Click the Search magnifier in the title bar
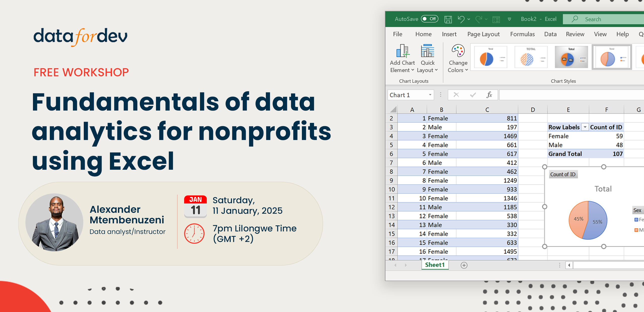Screen dimensions: 644x312 click(x=575, y=19)
